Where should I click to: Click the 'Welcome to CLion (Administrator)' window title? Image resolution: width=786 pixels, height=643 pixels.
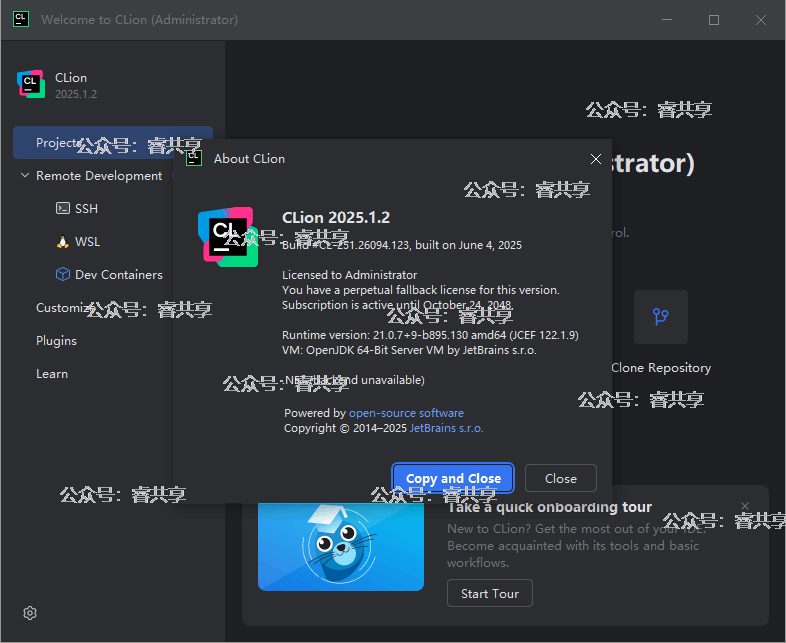(x=139, y=20)
